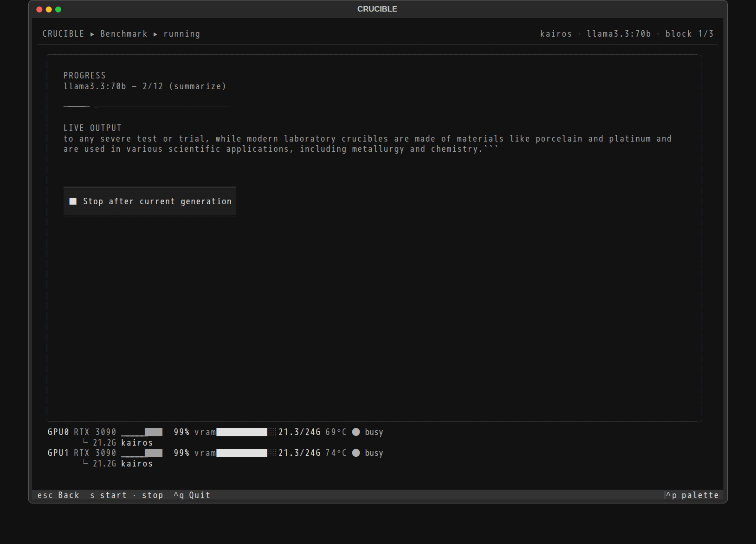Go to the Benchmark breadcrumb

124,34
